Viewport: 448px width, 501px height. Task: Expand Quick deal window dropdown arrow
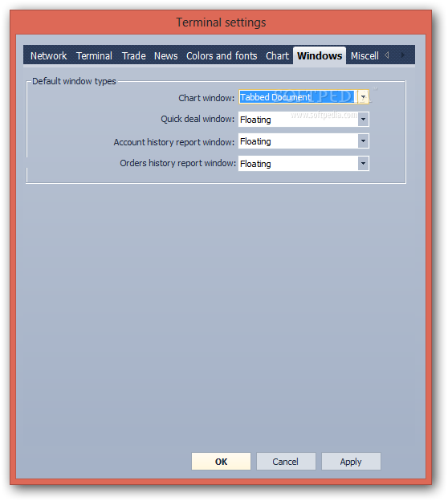click(x=364, y=119)
